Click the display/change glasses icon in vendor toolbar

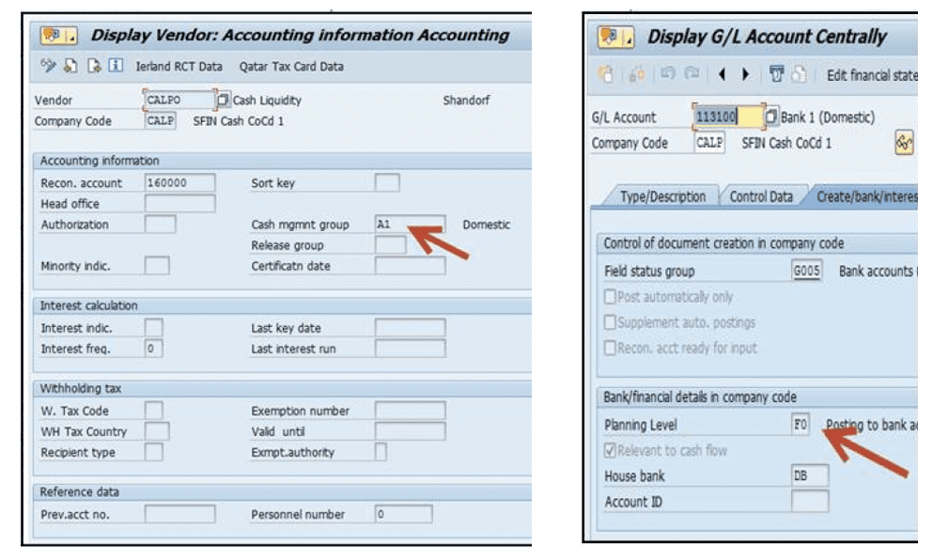tap(49, 67)
